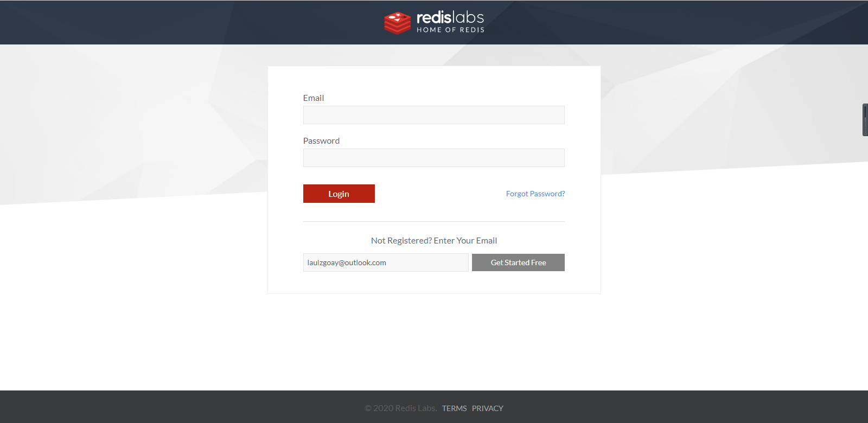
Task: Click the Password field label
Action: click(321, 141)
